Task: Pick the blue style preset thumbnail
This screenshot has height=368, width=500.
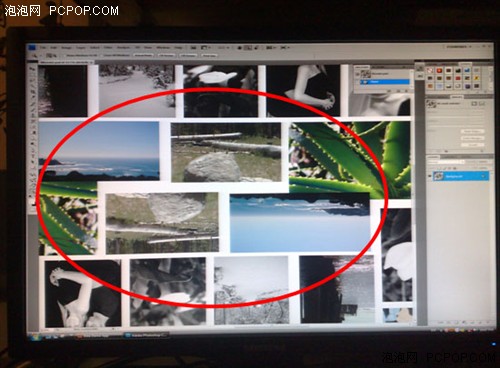Action: pos(467,70)
